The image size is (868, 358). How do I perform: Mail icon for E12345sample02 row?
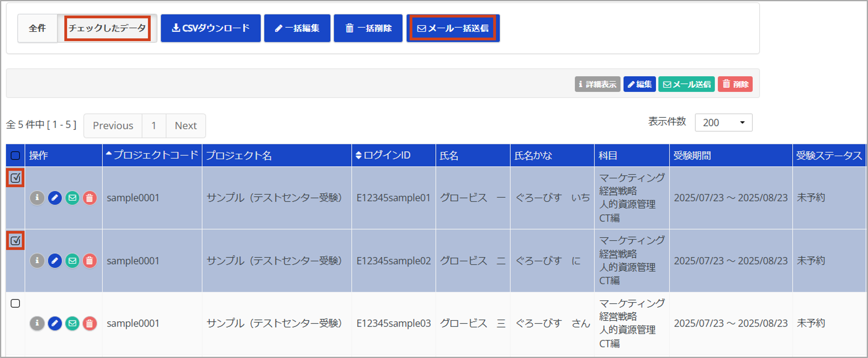click(72, 261)
